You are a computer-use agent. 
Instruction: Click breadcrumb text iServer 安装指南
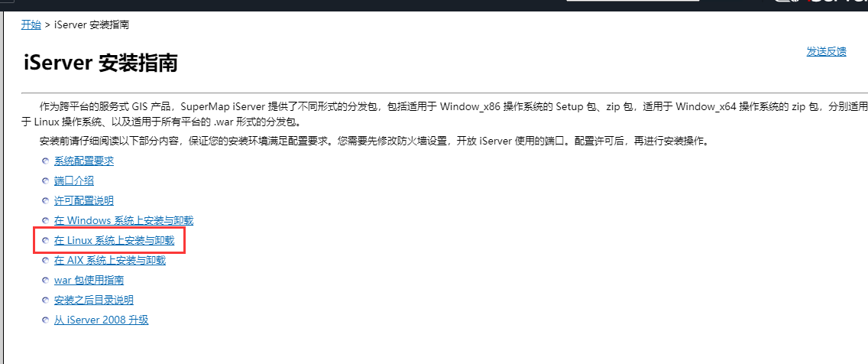[x=92, y=24]
